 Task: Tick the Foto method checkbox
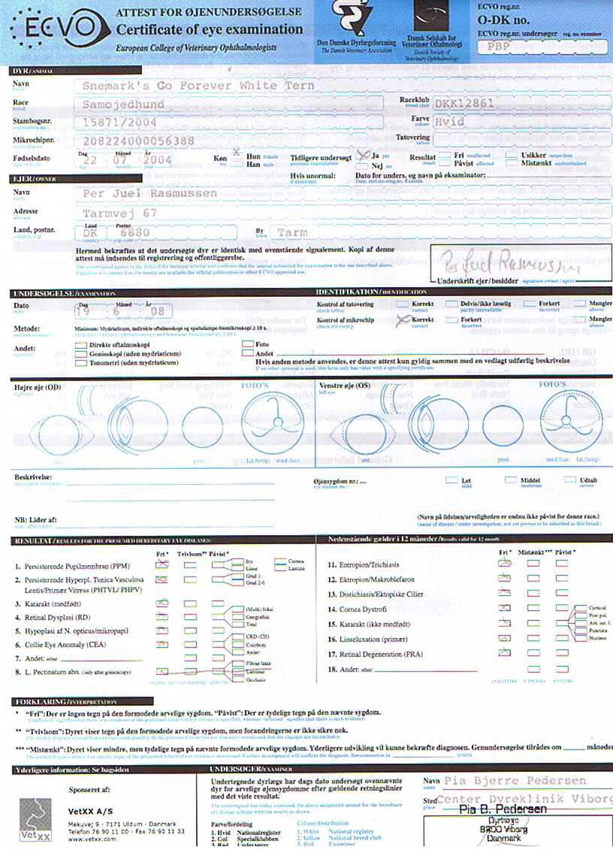tap(247, 344)
